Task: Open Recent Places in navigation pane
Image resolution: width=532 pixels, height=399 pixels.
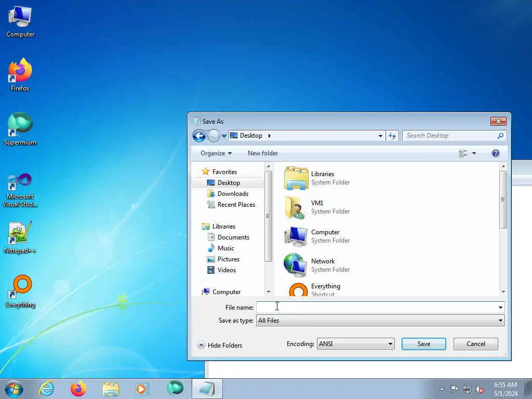Action: pyautogui.click(x=231, y=205)
